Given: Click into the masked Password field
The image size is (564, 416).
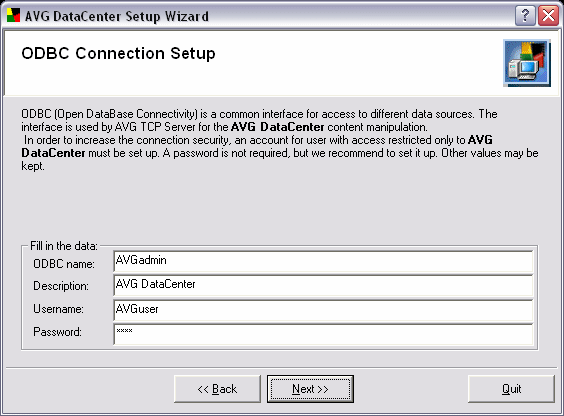Looking at the screenshot, I should pyautogui.click(x=323, y=334).
